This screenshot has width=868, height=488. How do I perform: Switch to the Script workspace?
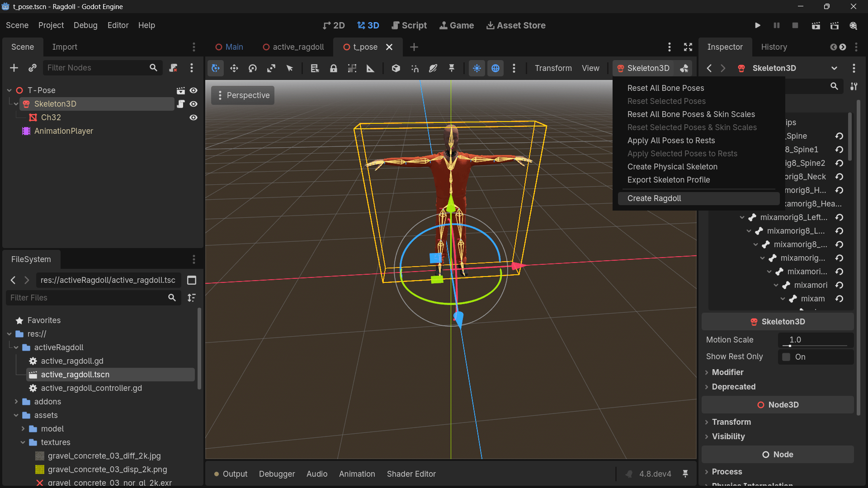(x=409, y=25)
